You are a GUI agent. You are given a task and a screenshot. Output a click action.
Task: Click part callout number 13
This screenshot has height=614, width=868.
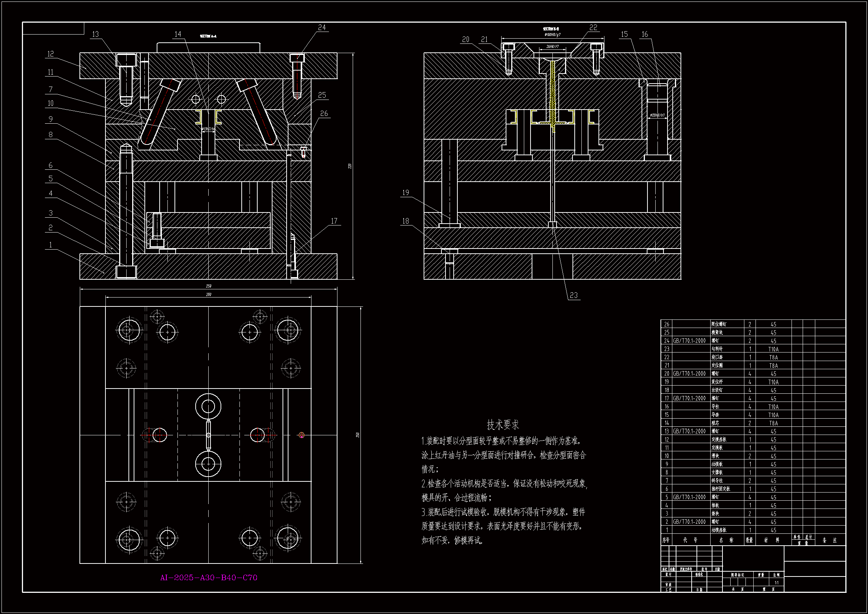tap(95, 35)
